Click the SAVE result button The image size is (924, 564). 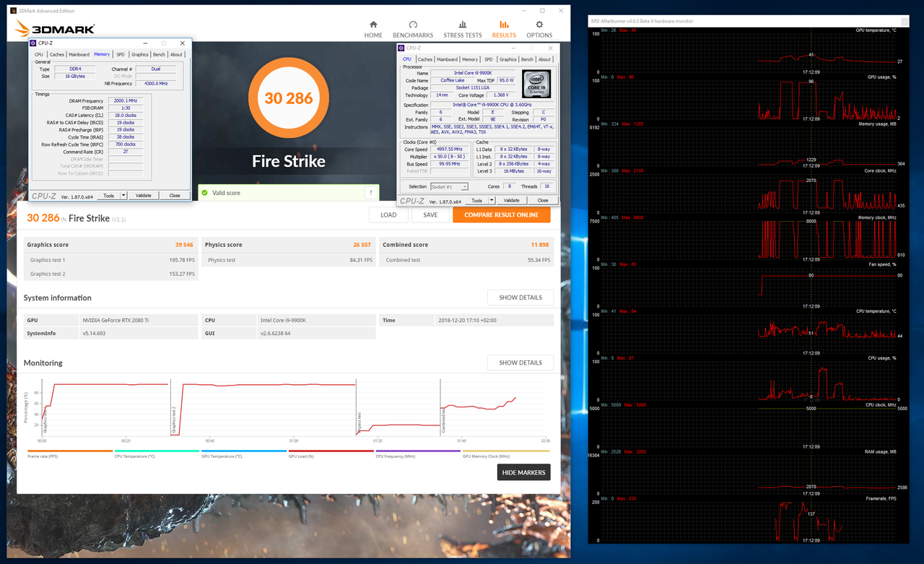coord(430,214)
